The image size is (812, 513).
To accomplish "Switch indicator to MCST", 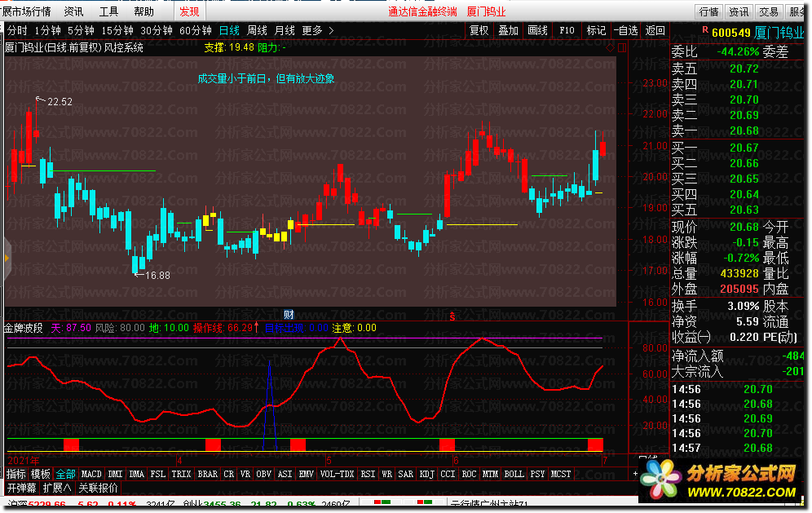I will coord(561,474).
